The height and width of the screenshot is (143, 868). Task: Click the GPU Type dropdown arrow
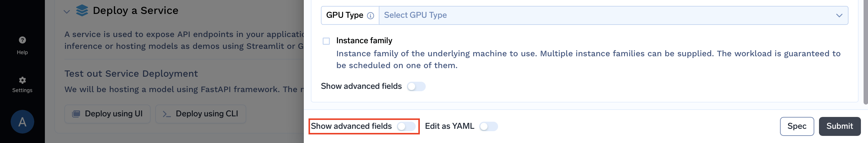point(839,16)
